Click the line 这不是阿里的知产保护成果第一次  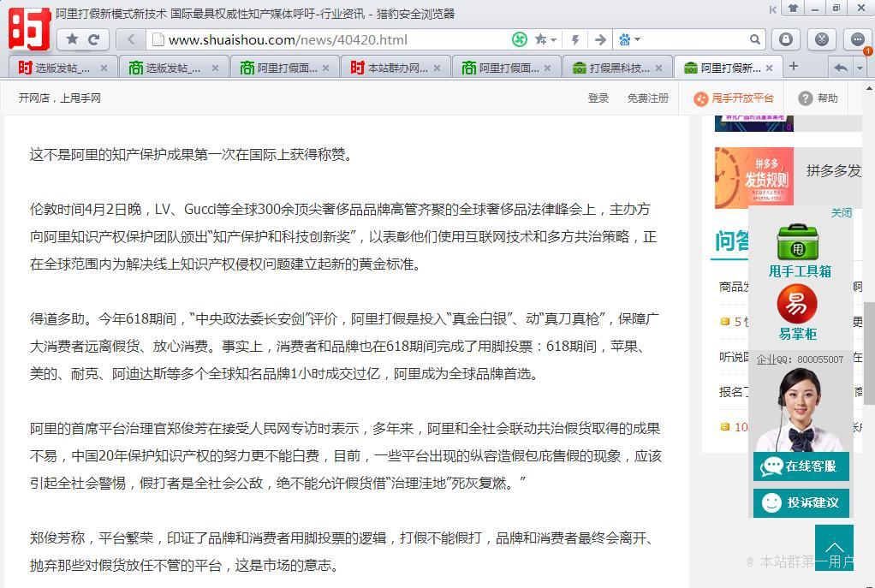pyautogui.click(x=192, y=155)
